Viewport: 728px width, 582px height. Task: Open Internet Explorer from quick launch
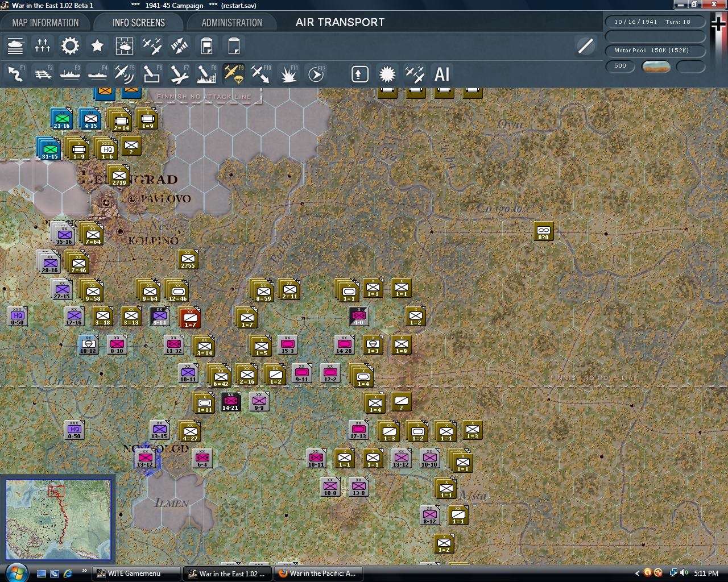pos(68,573)
